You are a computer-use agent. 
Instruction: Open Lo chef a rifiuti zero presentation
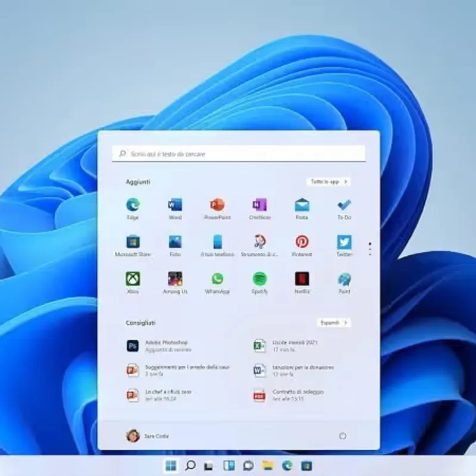[x=159, y=395]
